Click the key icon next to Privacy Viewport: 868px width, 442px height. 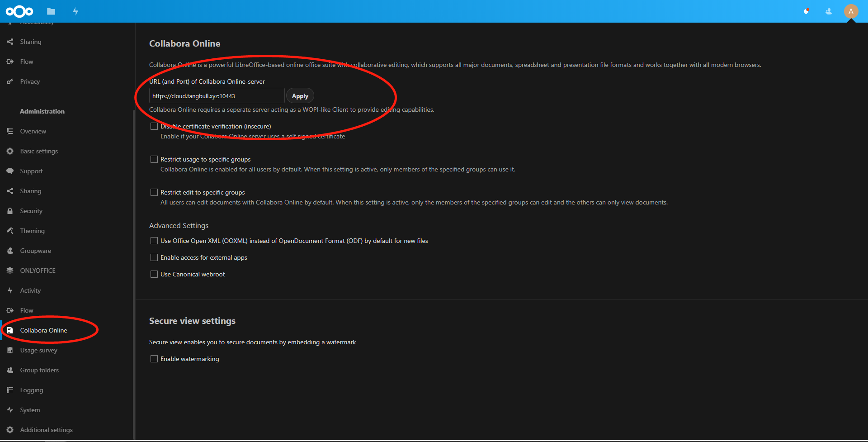tap(10, 81)
